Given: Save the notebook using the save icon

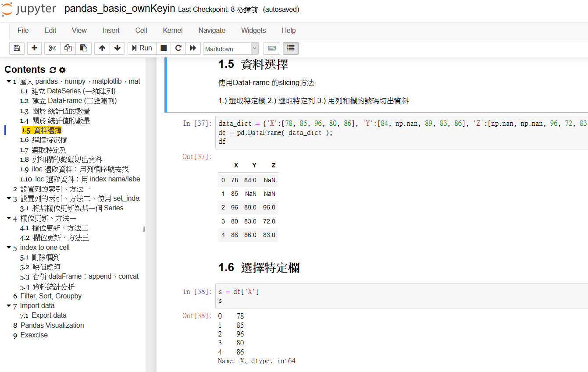Looking at the screenshot, I should tap(17, 48).
